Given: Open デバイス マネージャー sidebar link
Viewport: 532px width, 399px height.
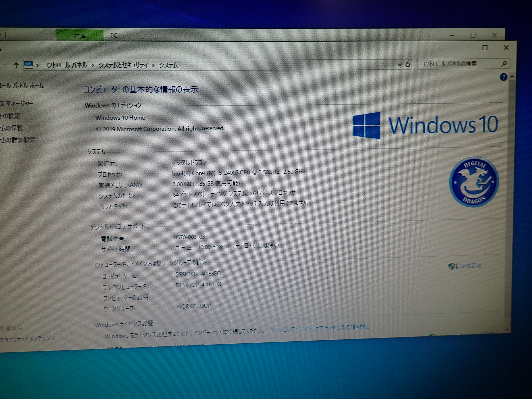Looking at the screenshot, I should (x=17, y=104).
